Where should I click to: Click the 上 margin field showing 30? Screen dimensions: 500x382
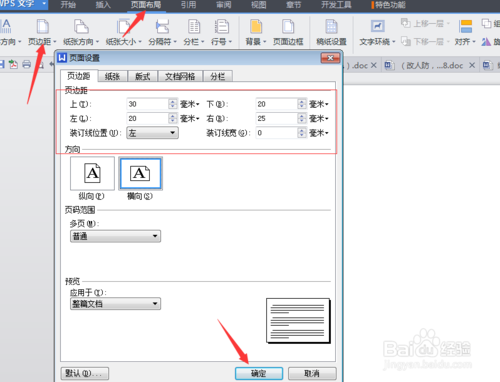pos(148,104)
